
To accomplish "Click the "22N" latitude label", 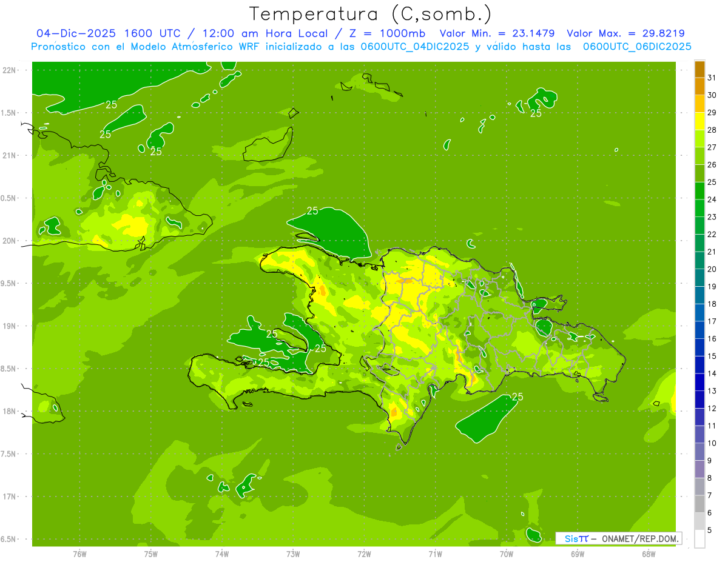I will point(8,70).
